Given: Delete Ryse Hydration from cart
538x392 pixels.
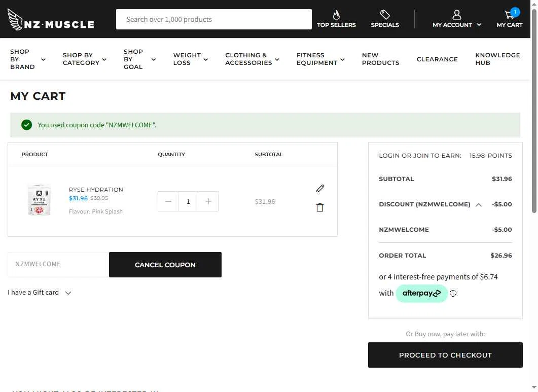Looking at the screenshot, I should pos(320,207).
